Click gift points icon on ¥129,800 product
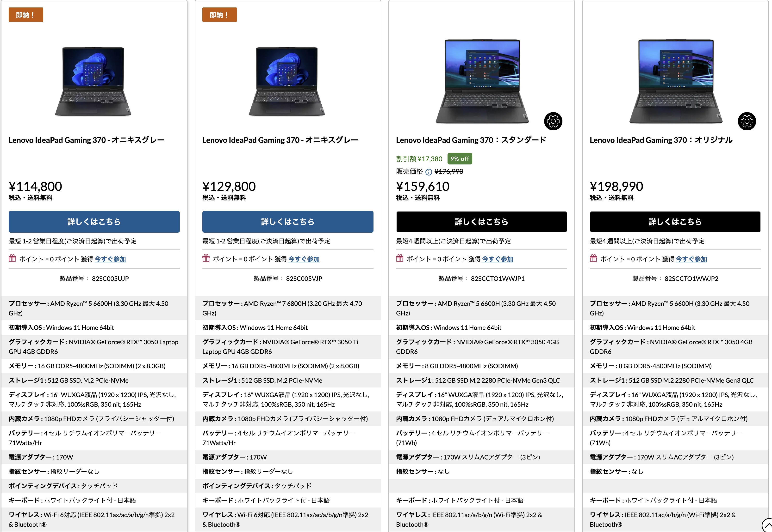 [x=206, y=258]
